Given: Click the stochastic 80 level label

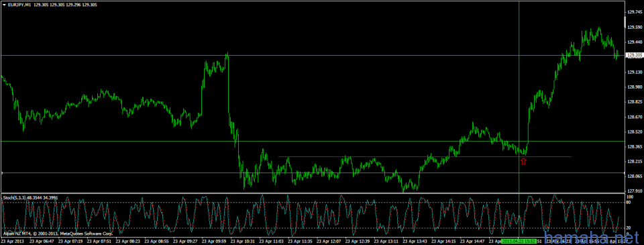Looking at the screenshot, I should pyautogui.click(x=629, y=202).
